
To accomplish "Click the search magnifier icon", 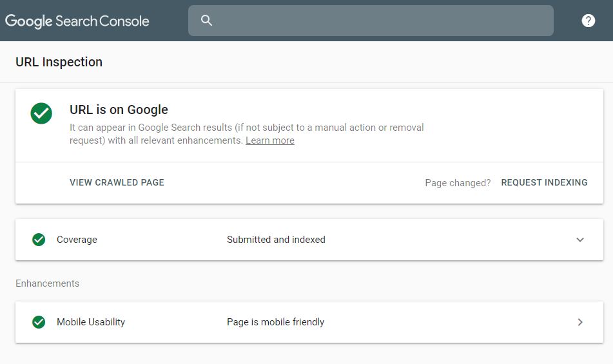I will [206, 21].
